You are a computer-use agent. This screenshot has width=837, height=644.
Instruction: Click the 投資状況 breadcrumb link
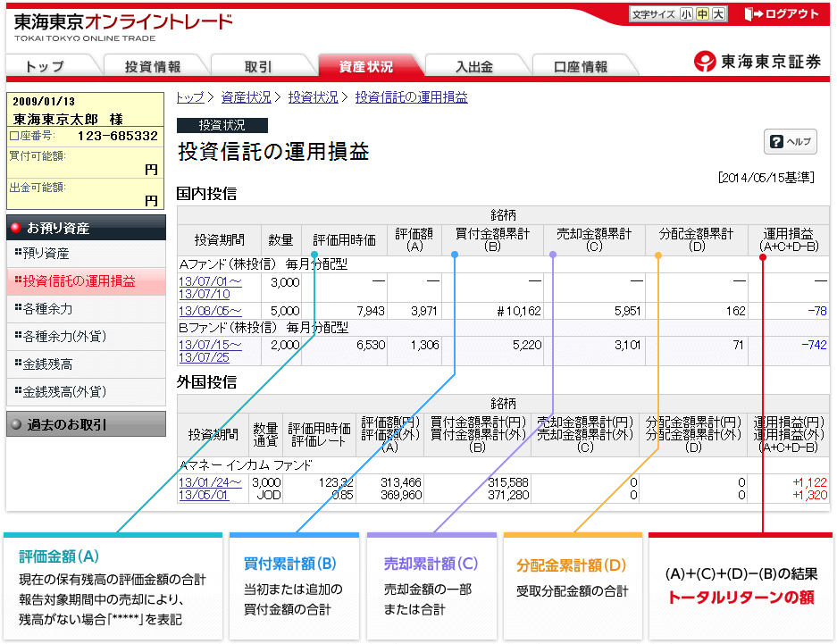(x=314, y=97)
